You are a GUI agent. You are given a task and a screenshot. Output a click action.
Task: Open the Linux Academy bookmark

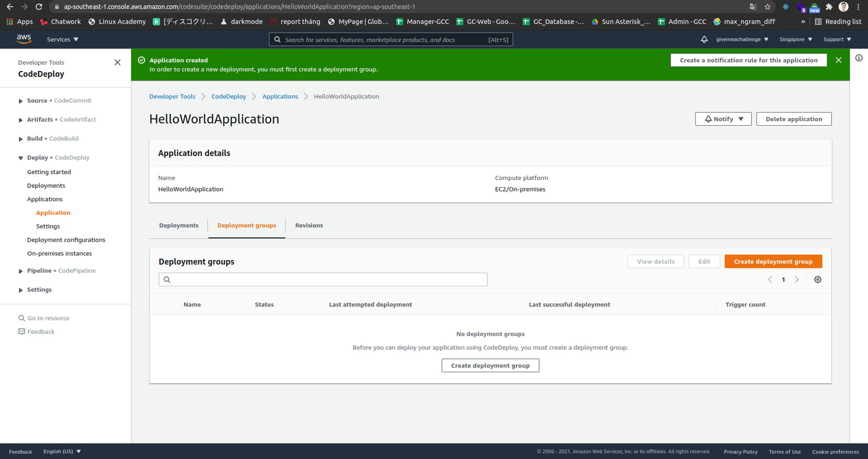click(117, 22)
